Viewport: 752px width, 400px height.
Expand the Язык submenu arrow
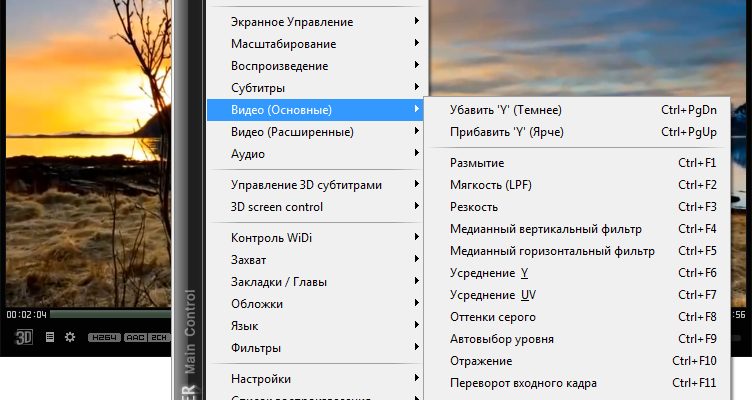click(x=416, y=325)
